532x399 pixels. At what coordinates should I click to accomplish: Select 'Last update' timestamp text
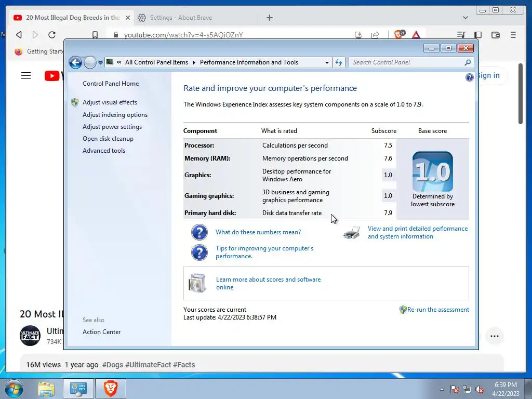tap(230, 317)
